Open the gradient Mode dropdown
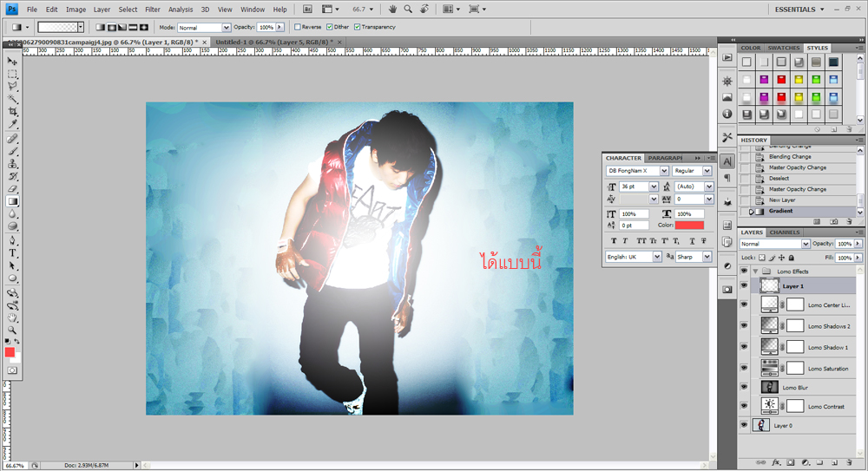Screen dimensions: 868x471 click(204, 27)
